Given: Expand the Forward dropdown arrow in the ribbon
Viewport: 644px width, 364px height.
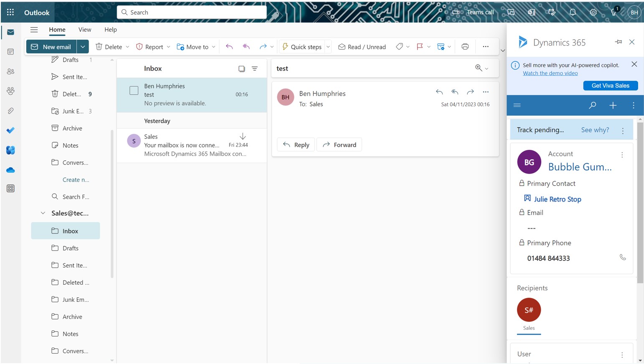Looking at the screenshot, I should click(272, 47).
